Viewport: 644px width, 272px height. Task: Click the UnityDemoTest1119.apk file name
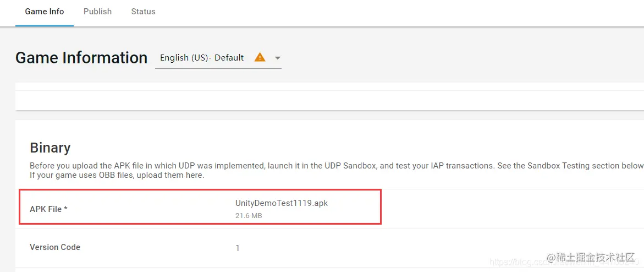(282, 203)
